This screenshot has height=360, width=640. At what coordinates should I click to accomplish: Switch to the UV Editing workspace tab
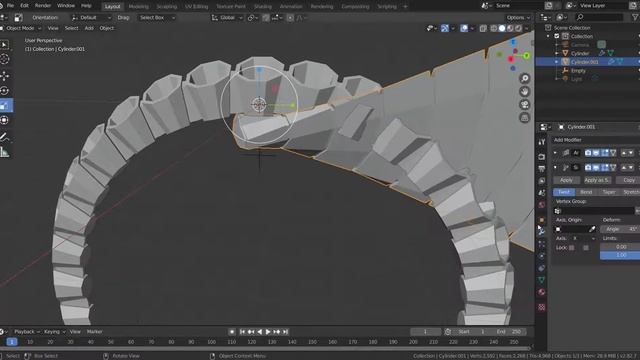[x=196, y=7]
